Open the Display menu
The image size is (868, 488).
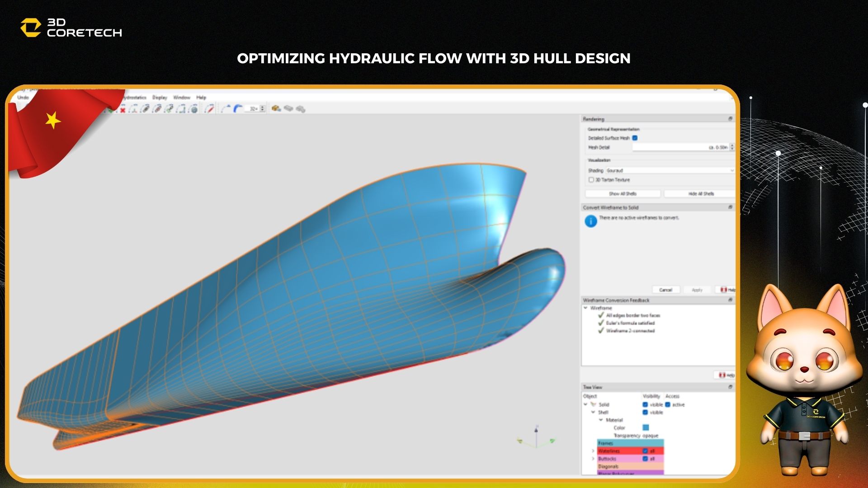tap(160, 97)
